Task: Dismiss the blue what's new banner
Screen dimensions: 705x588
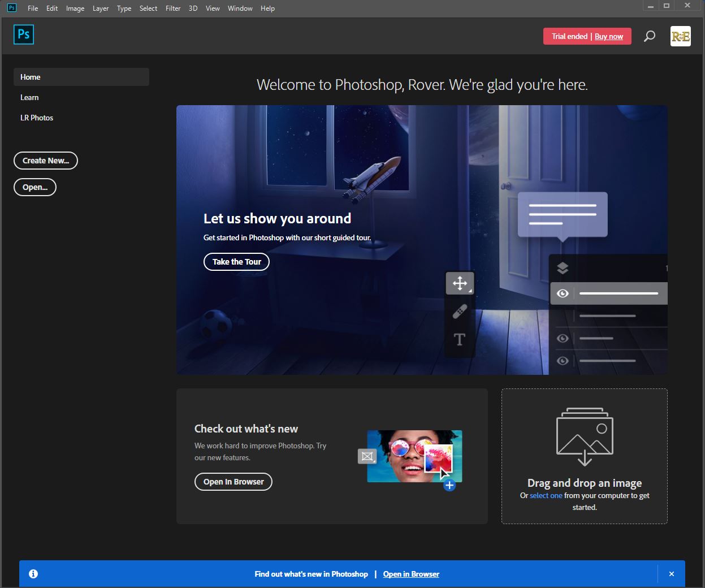Action: (672, 574)
